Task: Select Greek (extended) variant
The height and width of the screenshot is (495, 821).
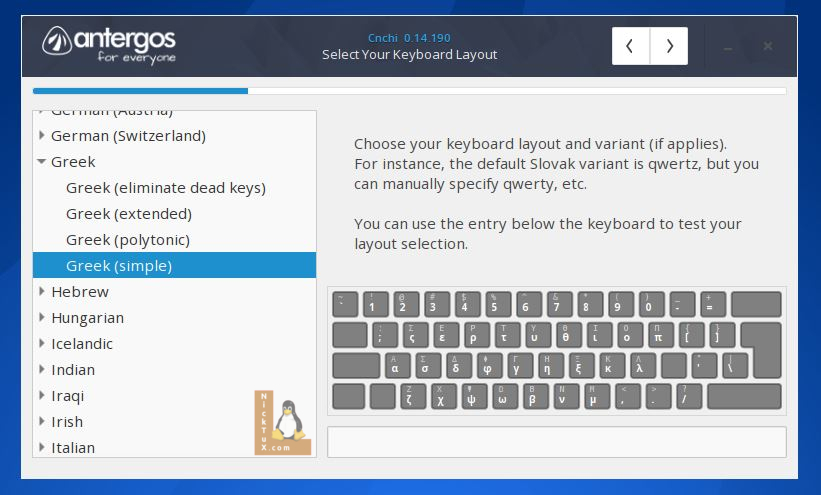Action: 128,214
